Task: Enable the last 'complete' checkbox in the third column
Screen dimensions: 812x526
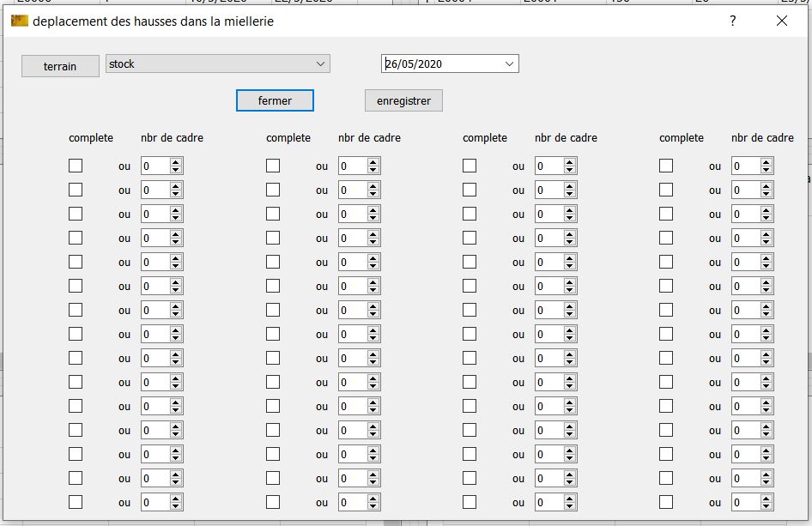Action: 470,502
